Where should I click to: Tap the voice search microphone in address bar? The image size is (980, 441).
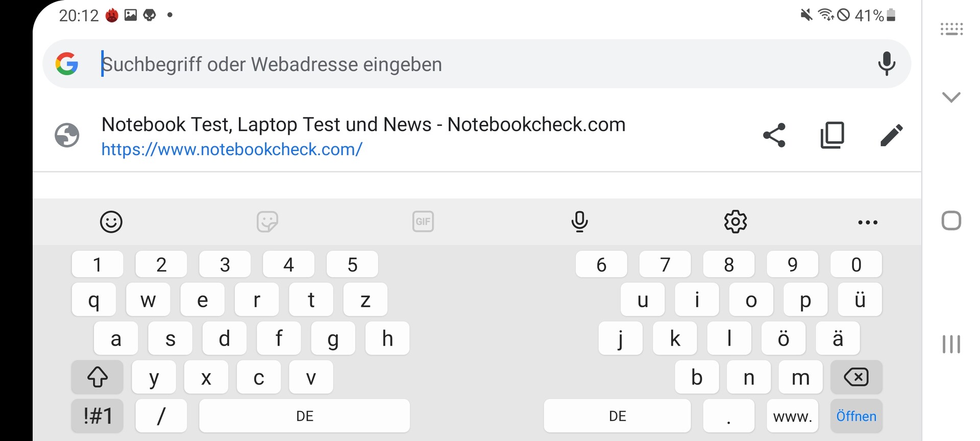pos(886,64)
